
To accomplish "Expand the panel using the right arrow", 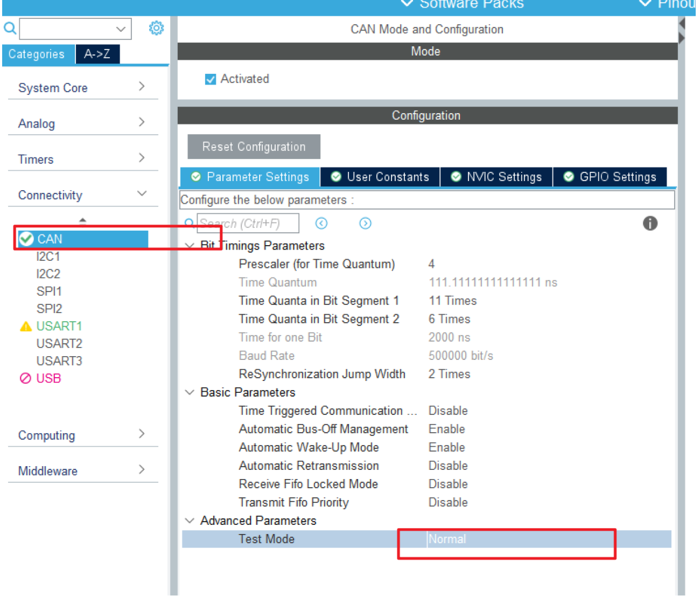I will point(682,38).
